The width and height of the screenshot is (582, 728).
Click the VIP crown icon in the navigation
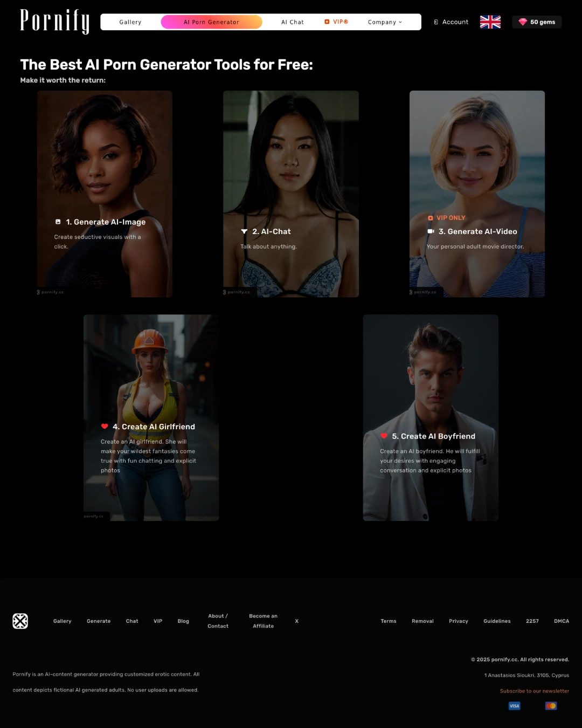tap(327, 22)
